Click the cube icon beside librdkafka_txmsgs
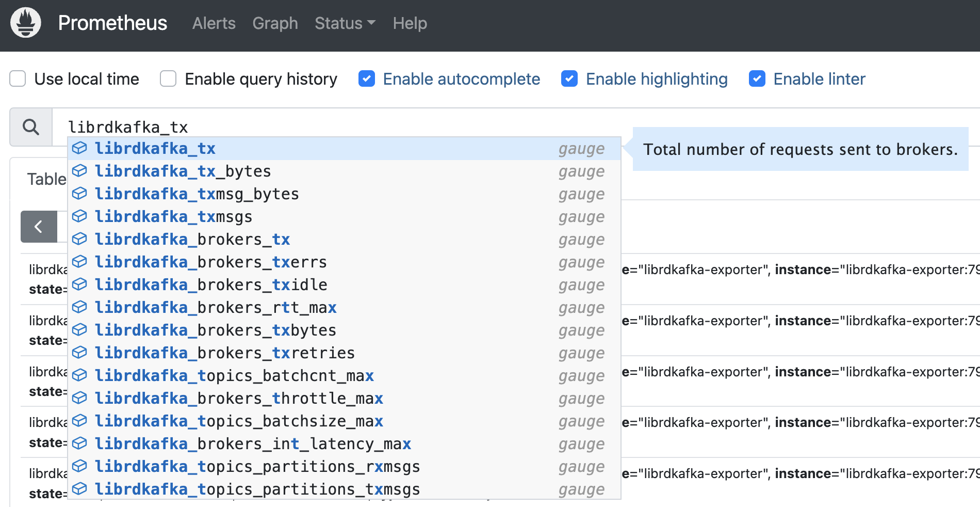The width and height of the screenshot is (980, 507). click(79, 216)
